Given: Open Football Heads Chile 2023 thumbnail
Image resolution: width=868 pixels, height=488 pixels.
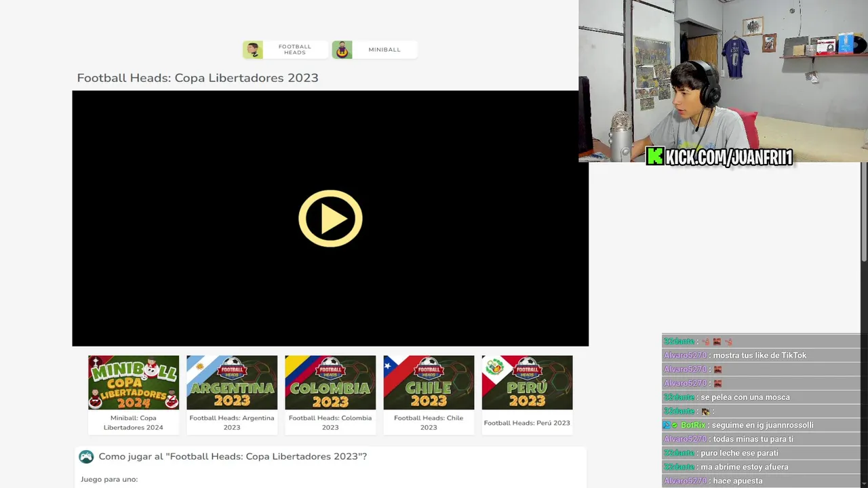Looking at the screenshot, I should [429, 382].
